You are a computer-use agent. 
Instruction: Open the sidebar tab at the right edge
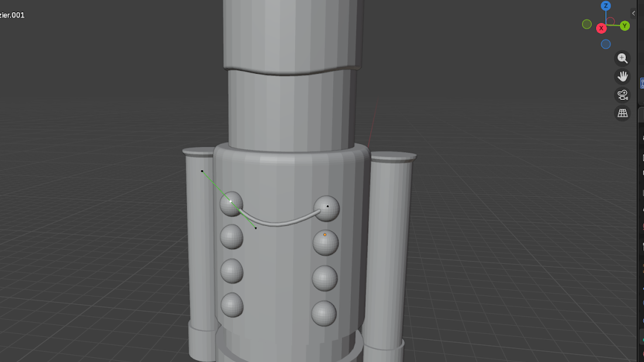[641, 83]
